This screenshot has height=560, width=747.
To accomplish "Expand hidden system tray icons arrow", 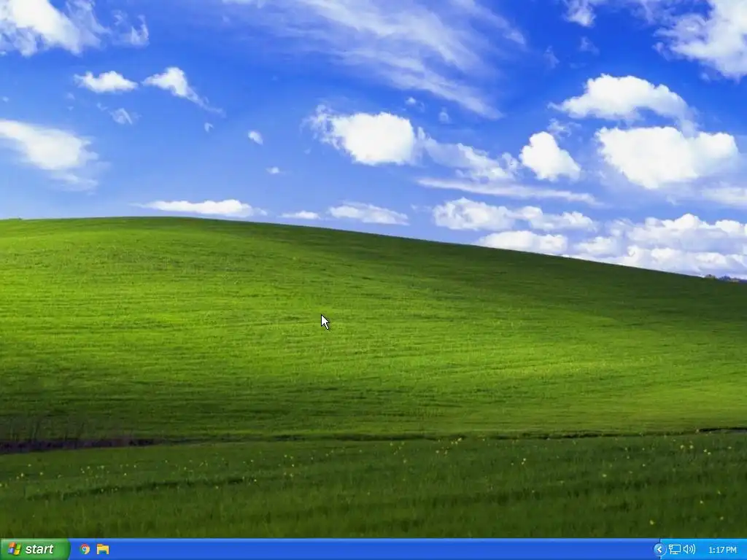I will (x=659, y=550).
